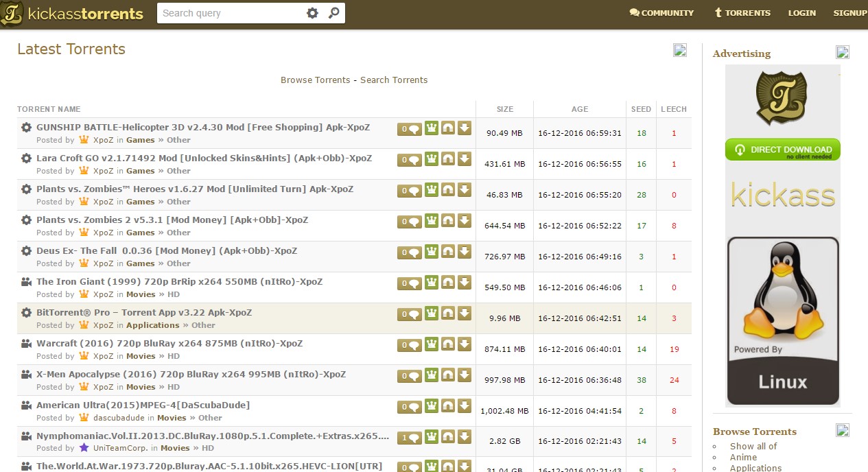Download the GUNSHIP BATTLE torrent file
Screen dimensions: 868x472
(x=465, y=128)
